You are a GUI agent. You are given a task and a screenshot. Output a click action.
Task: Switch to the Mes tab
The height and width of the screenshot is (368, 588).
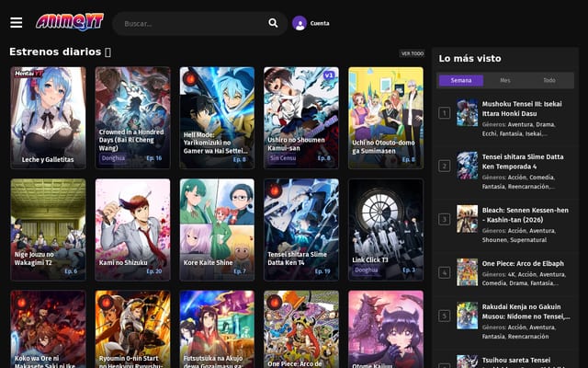(505, 80)
